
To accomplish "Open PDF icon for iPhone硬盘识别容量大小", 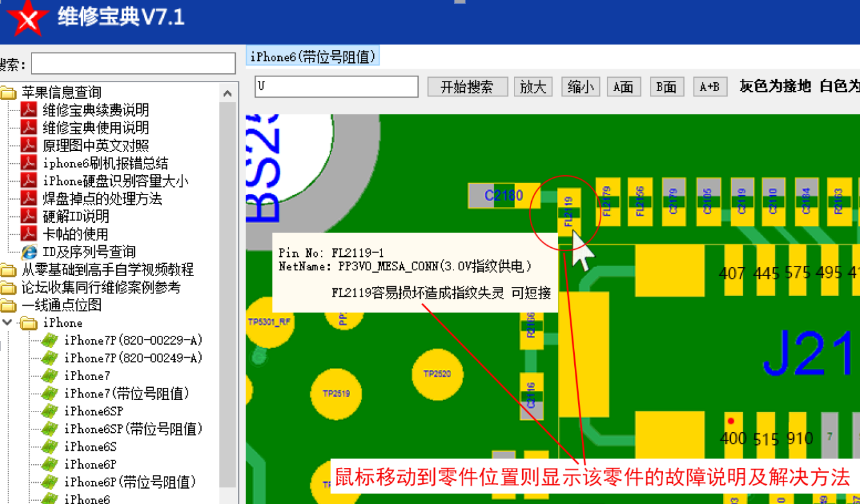I will (30, 181).
